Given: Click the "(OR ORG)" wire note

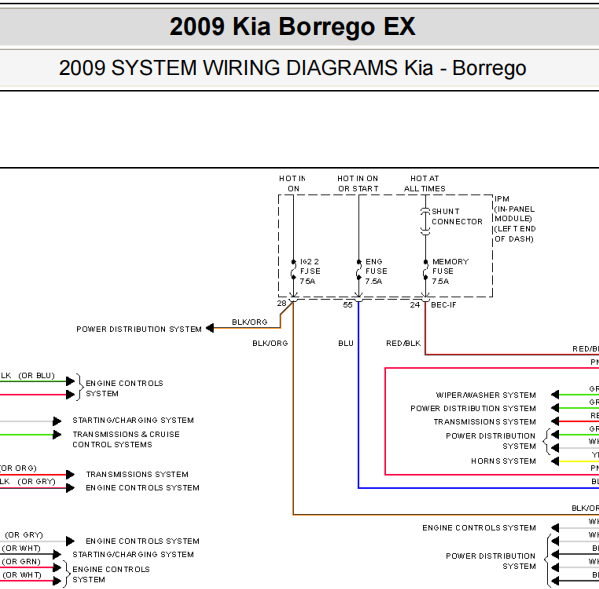Looking at the screenshot, I should click(x=18, y=468).
